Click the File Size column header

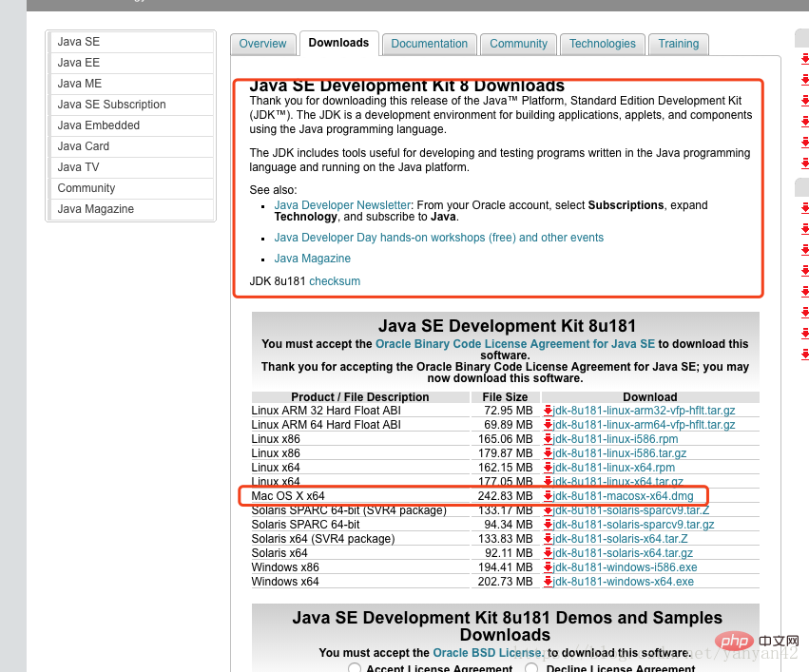point(505,397)
